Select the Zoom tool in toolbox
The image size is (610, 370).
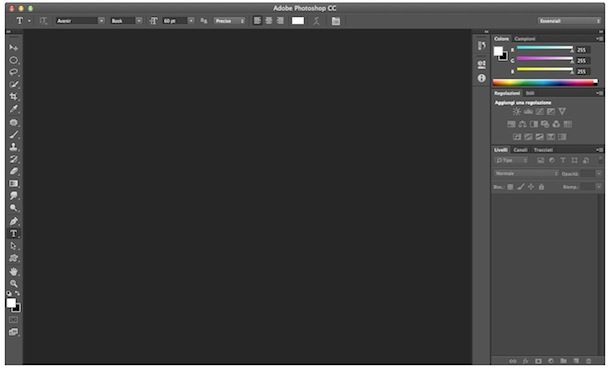[14, 284]
